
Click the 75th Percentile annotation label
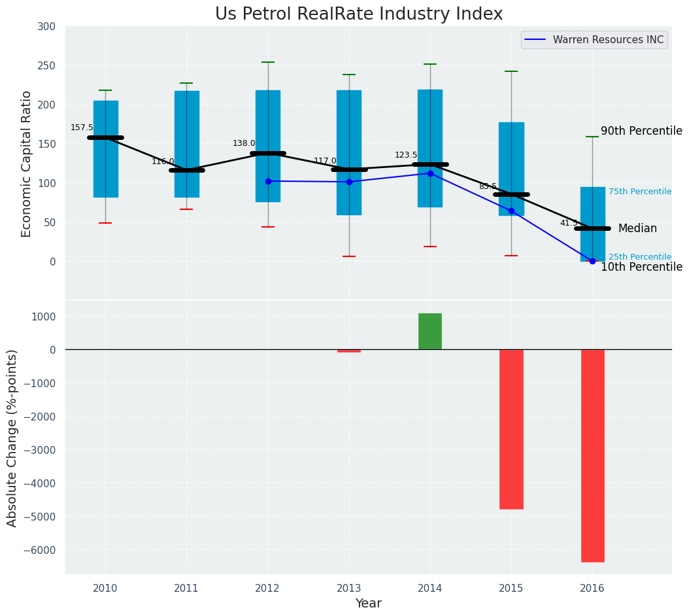639,192
